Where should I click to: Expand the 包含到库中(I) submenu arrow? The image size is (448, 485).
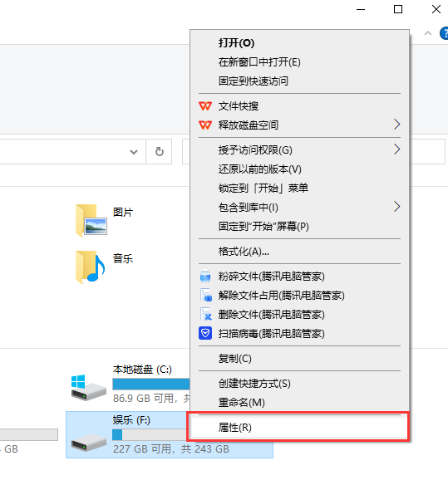click(x=397, y=207)
